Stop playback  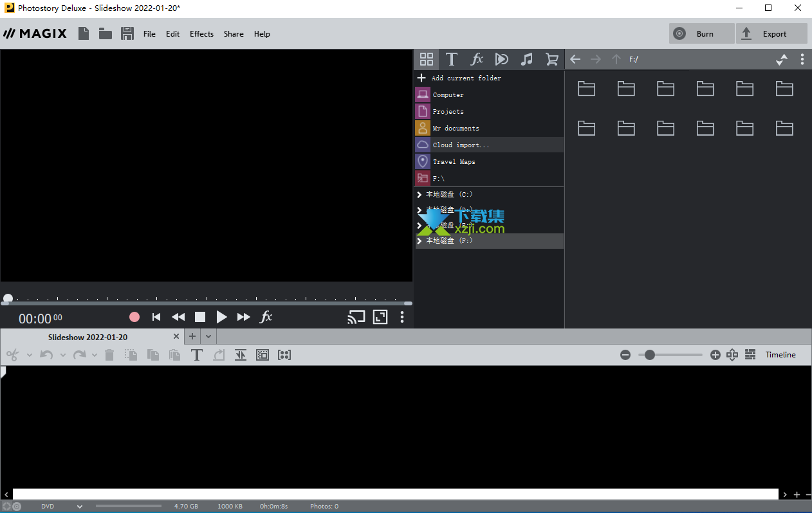point(200,317)
